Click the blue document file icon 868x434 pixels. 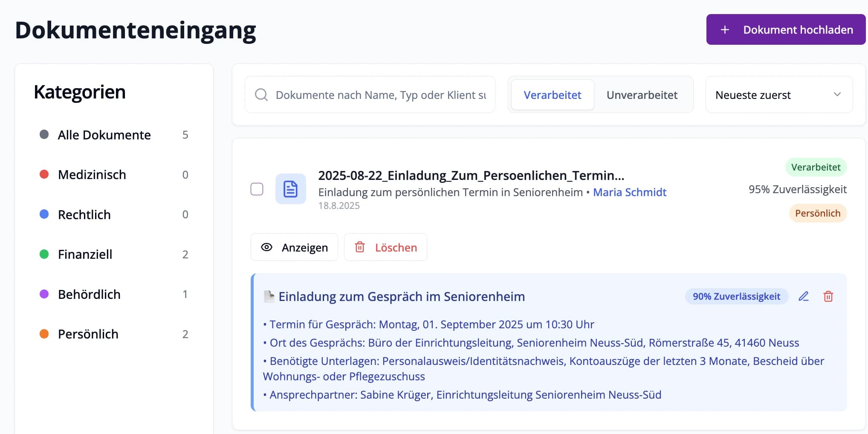point(290,189)
